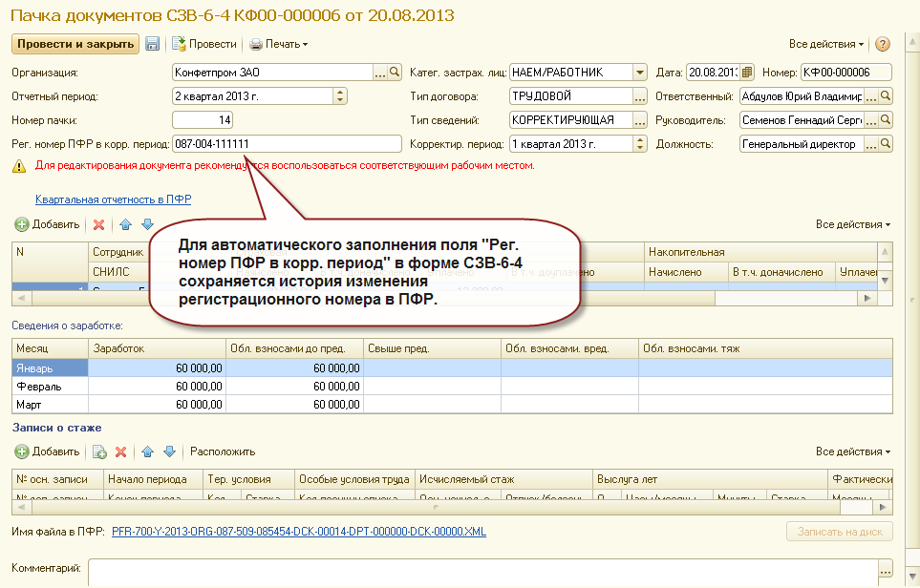920x588 pixels.
Task: Delete employee row with the red X icon
Action: 99,224
